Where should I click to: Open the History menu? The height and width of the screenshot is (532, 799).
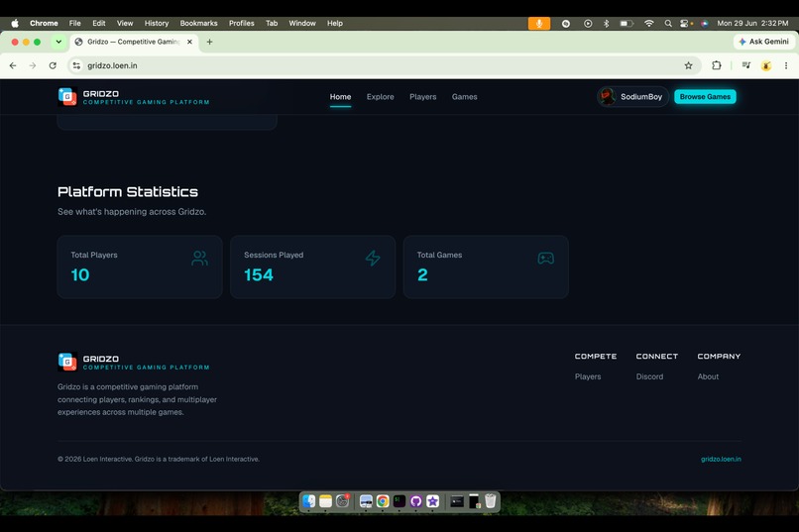[x=157, y=24]
